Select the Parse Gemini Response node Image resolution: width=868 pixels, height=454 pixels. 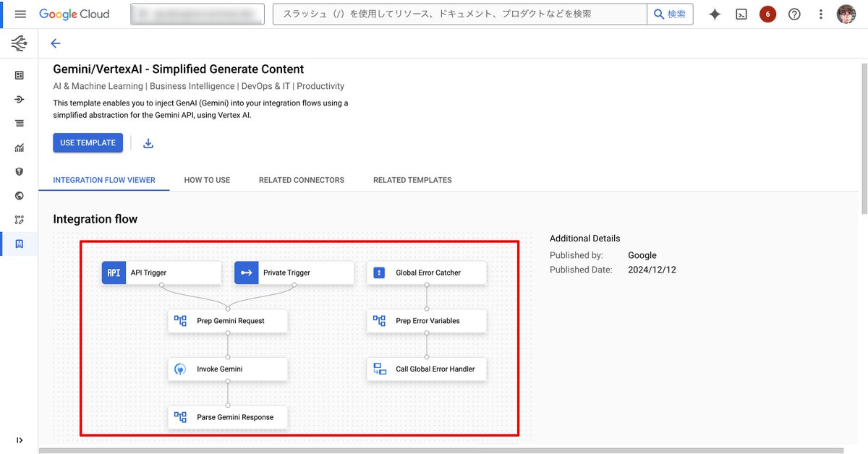pyautogui.click(x=228, y=417)
